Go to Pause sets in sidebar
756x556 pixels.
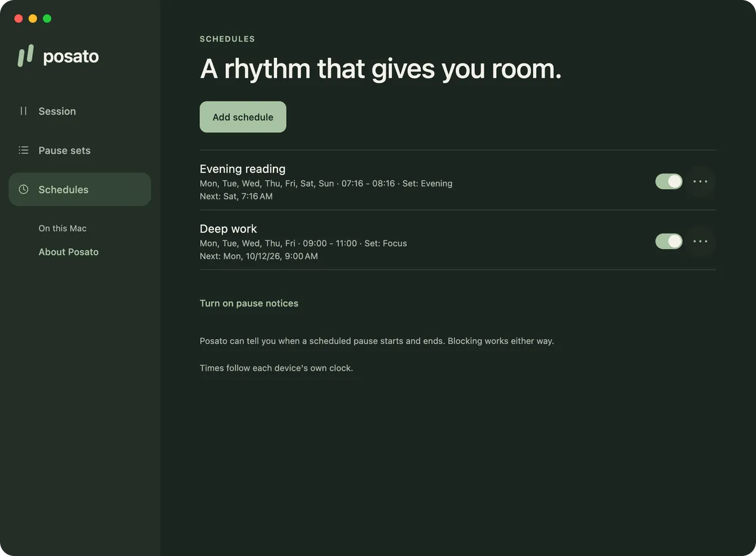point(80,150)
